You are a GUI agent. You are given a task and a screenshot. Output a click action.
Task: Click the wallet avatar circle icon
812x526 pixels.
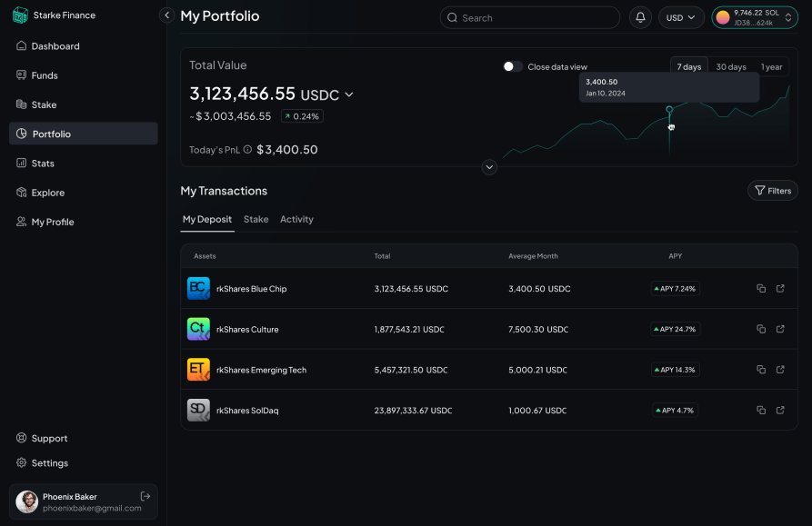coord(722,17)
